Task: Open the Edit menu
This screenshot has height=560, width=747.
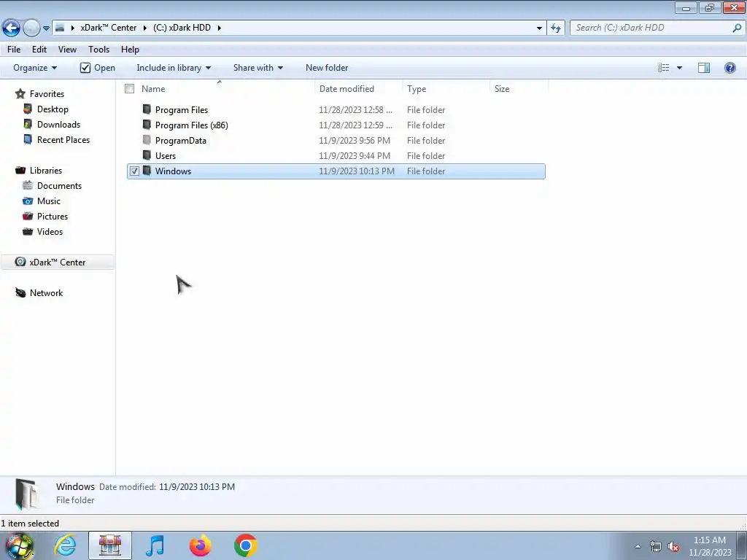Action: pyautogui.click(x=39, y=50)
